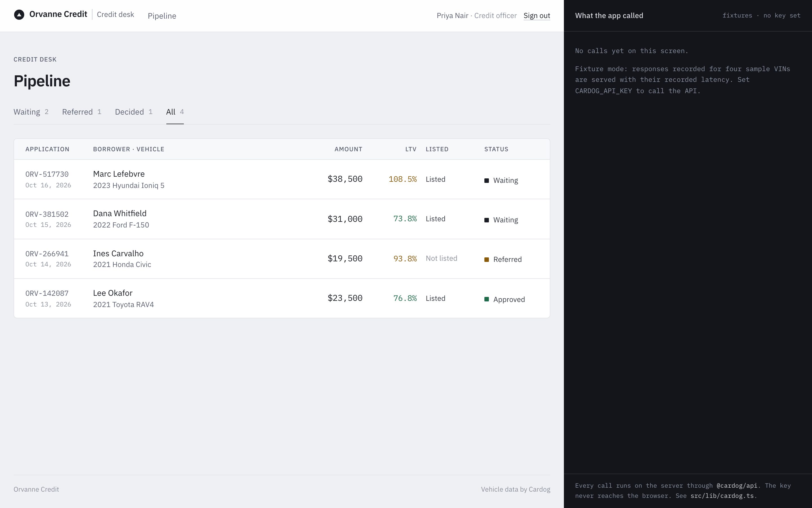The height and width of the screenshot is (508, 812).
Task: Click the STATUS column header
Action: [496, 149]
